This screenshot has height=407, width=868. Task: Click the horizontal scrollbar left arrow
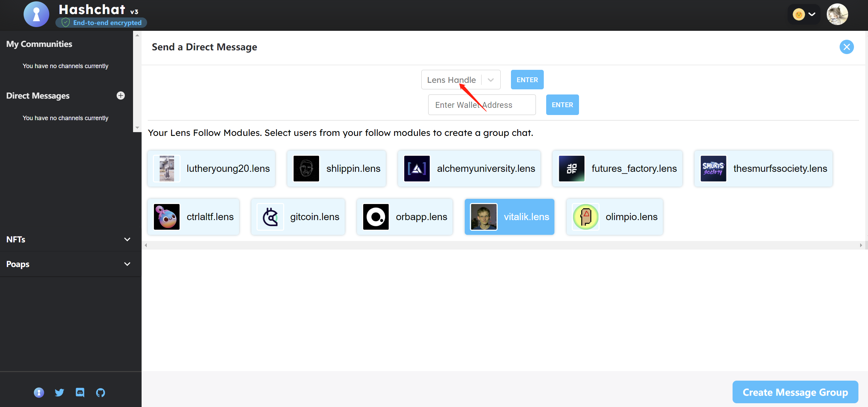(146, 245)
